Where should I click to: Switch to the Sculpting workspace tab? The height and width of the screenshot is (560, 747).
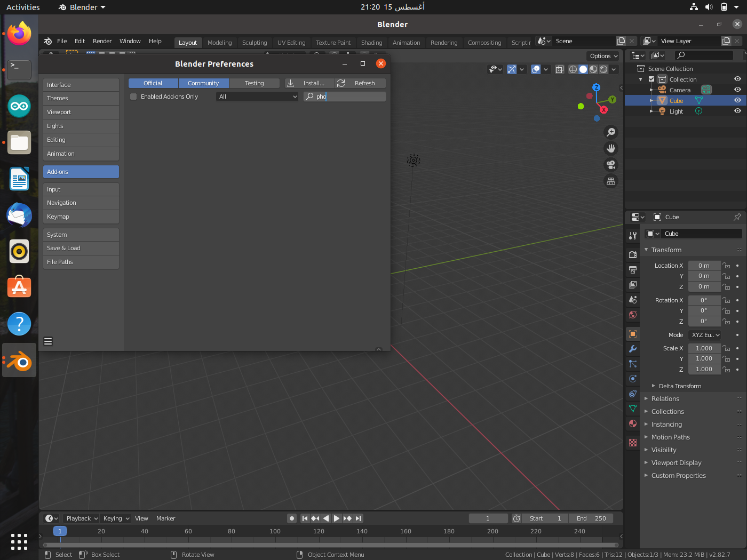(255, 43)
